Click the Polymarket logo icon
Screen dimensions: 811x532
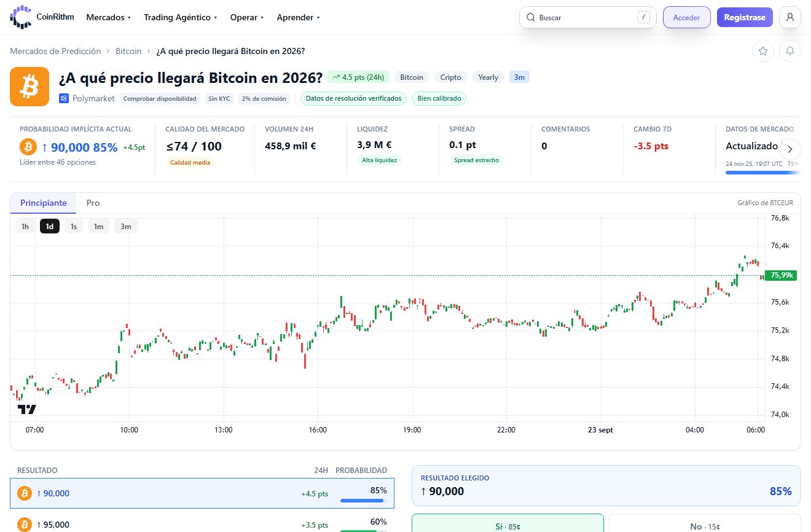click(x=64, y=98)
